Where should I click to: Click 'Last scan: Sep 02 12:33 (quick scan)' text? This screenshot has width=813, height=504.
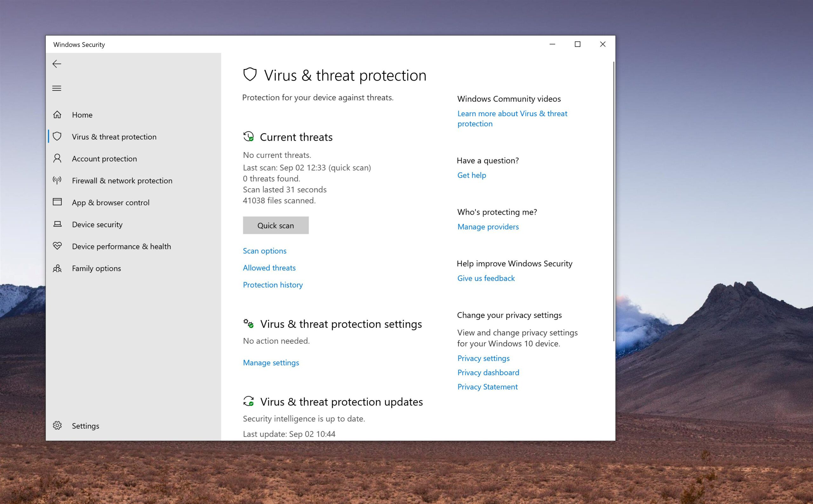tap(307, 168)
